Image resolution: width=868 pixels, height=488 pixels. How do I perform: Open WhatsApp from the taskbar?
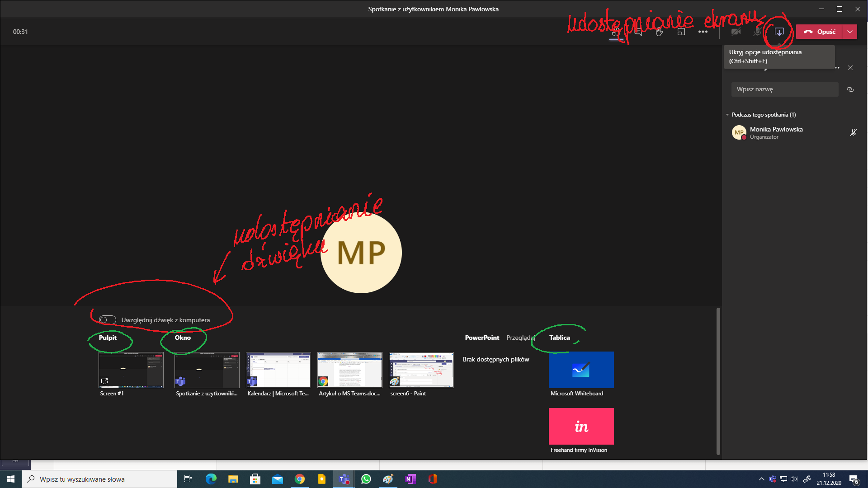366,479
